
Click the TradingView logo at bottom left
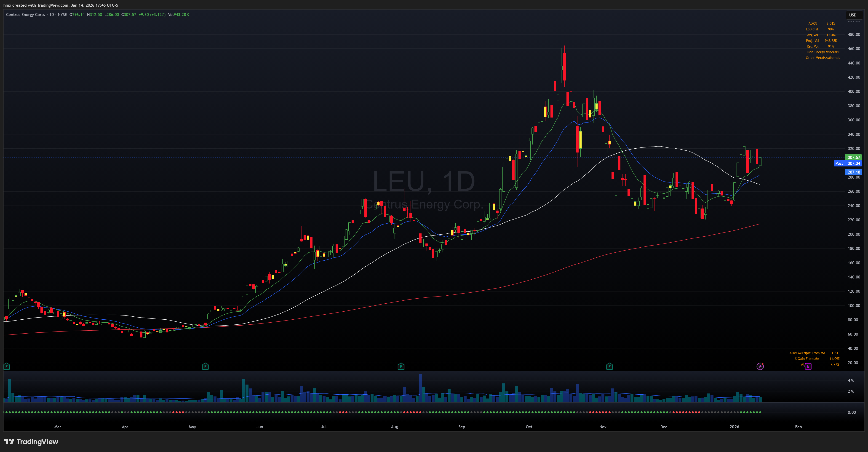click(31, 441)
